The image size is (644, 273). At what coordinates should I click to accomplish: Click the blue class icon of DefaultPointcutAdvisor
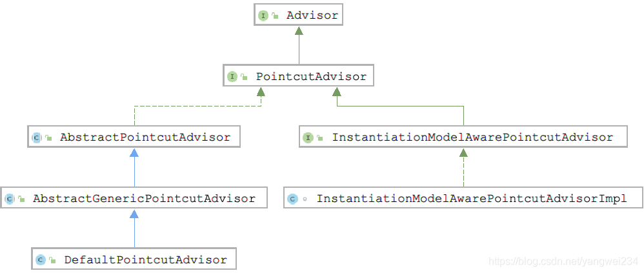coord(40,260)
